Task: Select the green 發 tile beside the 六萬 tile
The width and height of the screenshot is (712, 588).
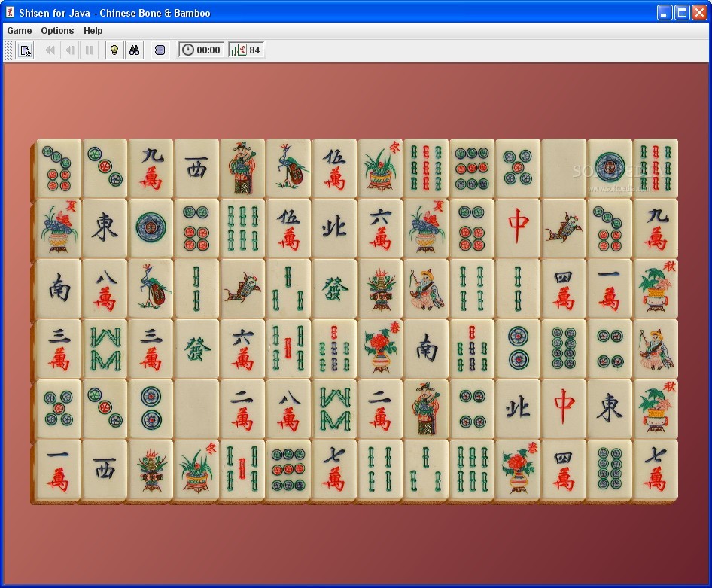Action: 196,349
